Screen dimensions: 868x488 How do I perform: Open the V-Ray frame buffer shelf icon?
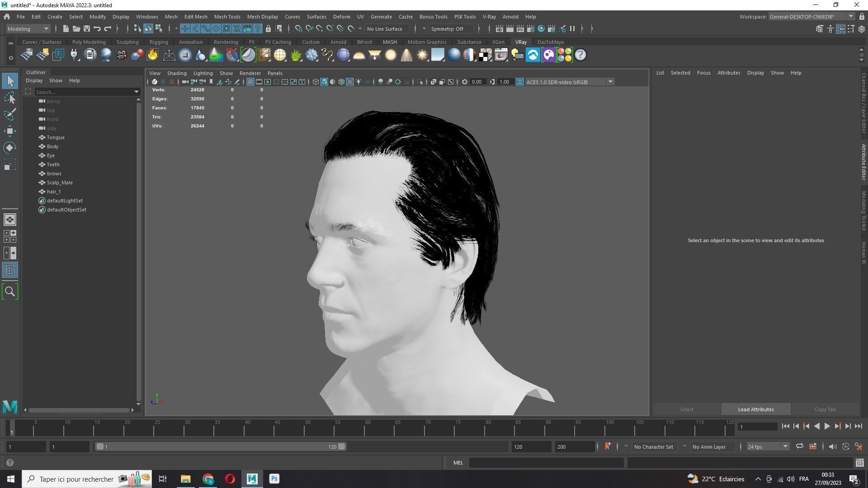501,55
